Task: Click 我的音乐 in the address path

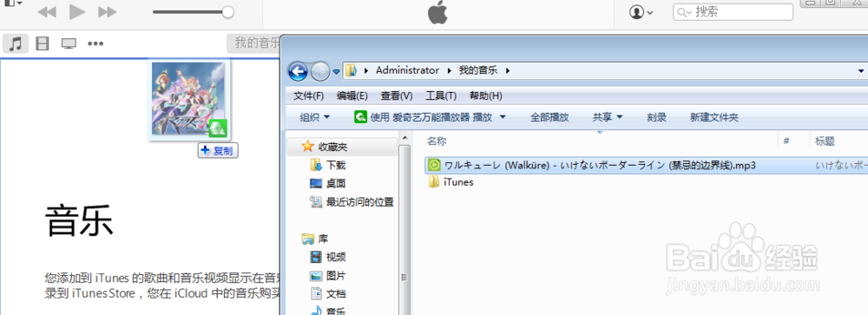Action: [x=479, y=70]
